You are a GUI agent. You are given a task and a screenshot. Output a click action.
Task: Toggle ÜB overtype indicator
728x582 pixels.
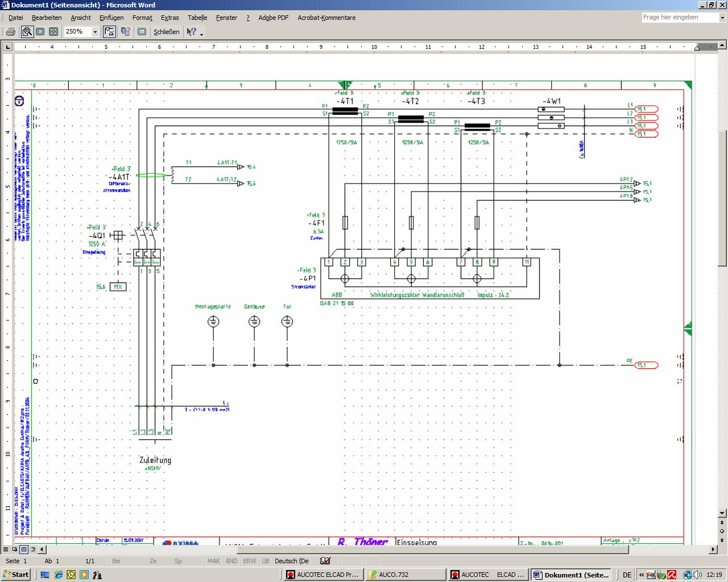(x=266, y=561)
